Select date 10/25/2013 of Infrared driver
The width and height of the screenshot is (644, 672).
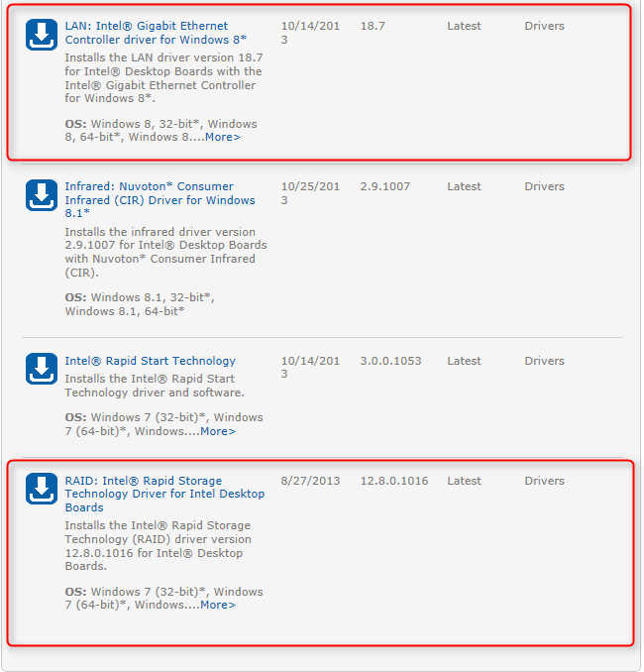(311, 193)
